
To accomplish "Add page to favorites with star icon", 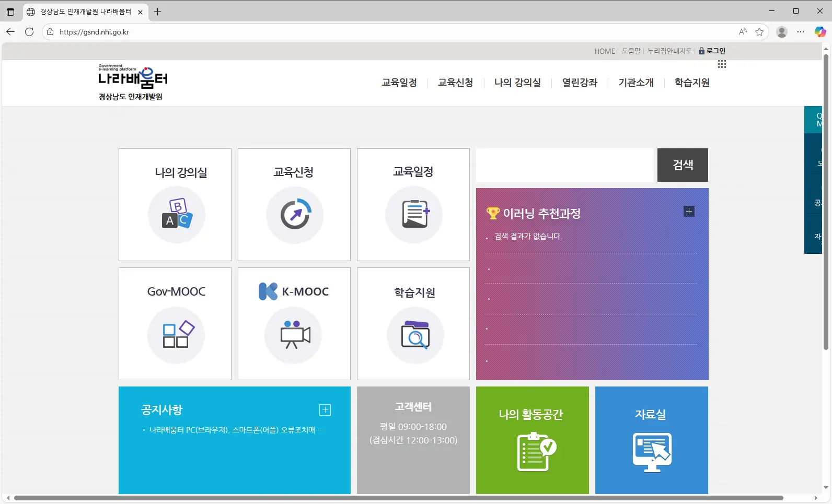I will coord(759,32).
